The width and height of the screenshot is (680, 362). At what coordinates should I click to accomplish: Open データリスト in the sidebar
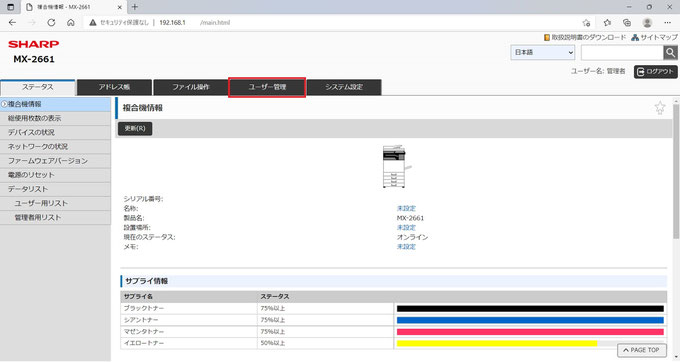(x=55, y=189)
